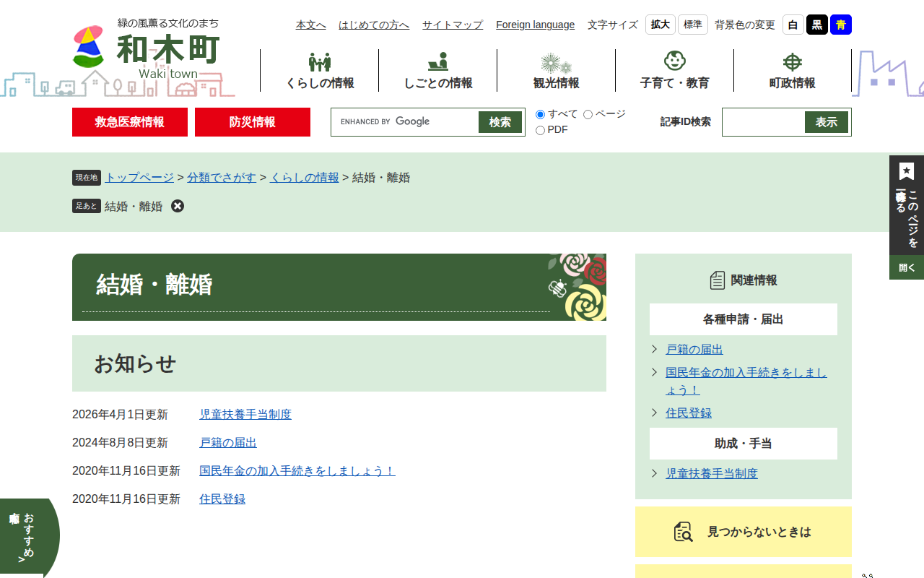The height and width of the screenshot is (578, 924).
Task: Focus the 記事ID検索 input field
Action: [x=764, y=122]
